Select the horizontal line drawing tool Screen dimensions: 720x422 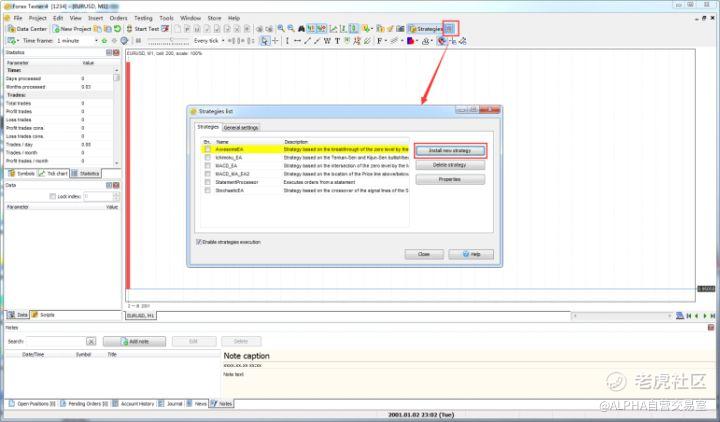(x=297, y=41)
